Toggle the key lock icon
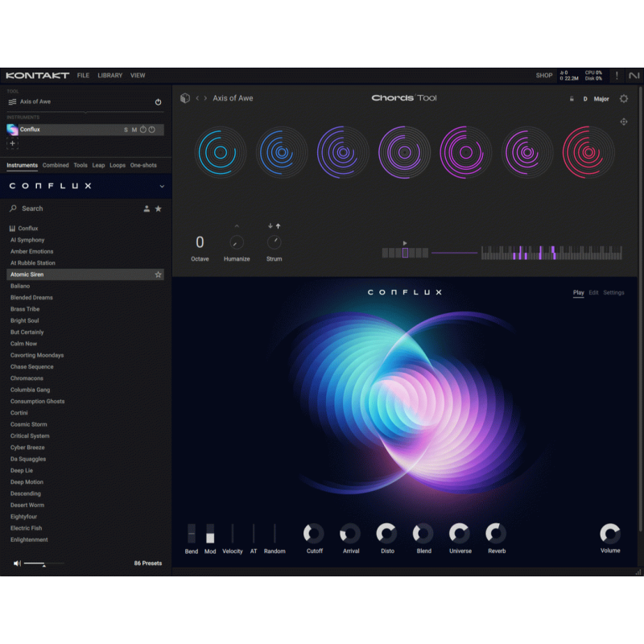Image resolution: width=644 pixels, height=644 pixels. (x=572, y=99)
